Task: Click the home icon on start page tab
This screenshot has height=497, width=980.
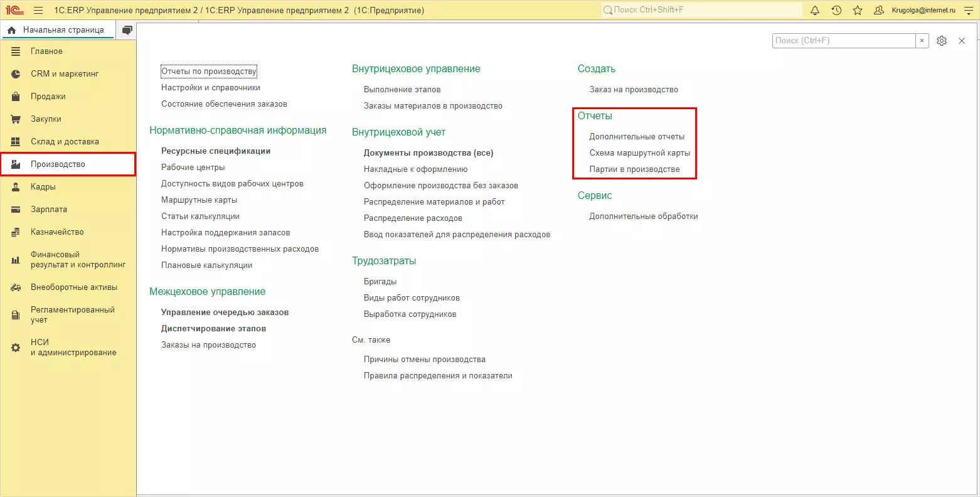Action: (11, 30)
